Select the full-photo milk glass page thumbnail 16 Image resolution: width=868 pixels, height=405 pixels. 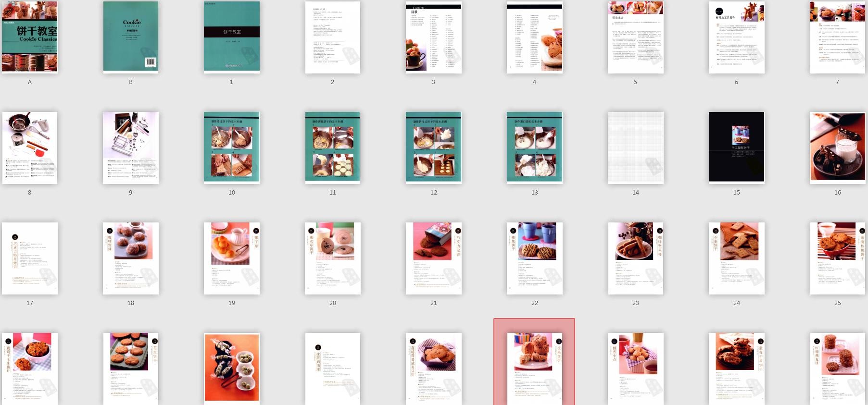[837, 147]
